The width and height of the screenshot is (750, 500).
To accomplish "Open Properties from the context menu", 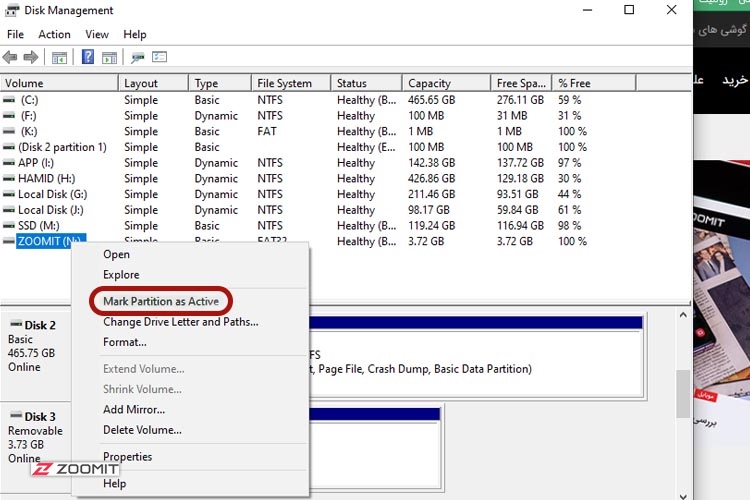I will (127, 457).
